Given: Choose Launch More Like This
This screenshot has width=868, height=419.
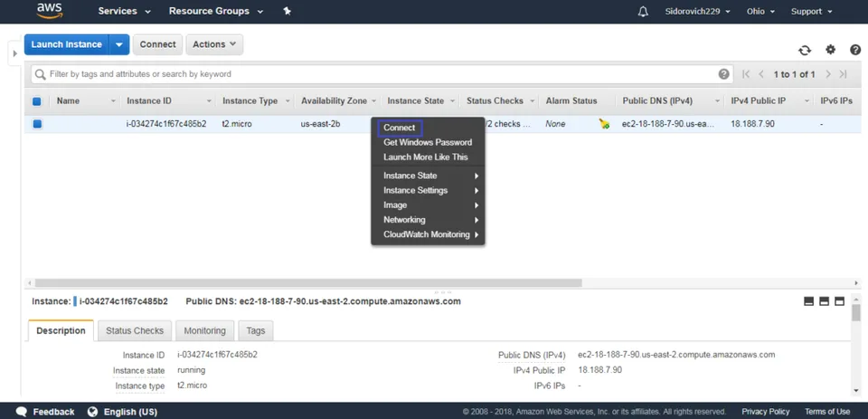Looking at the screenshot, I should 428,157.
